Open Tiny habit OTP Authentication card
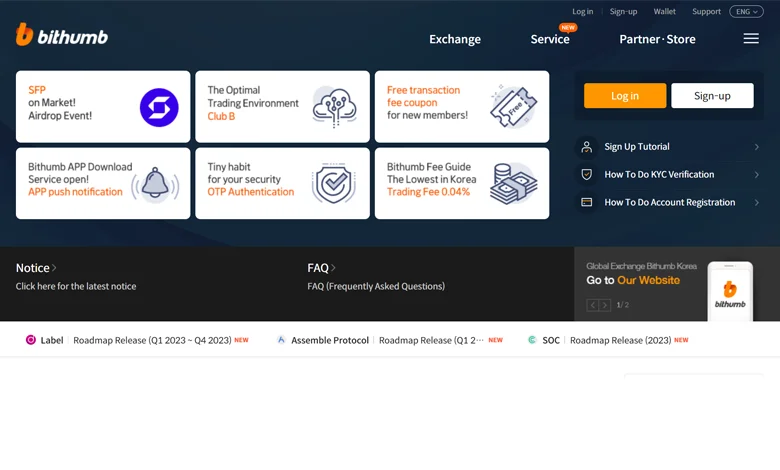Image resolution: width=780 pixels, height=470 pixels. pyautogui.click(x=283, y=183)
